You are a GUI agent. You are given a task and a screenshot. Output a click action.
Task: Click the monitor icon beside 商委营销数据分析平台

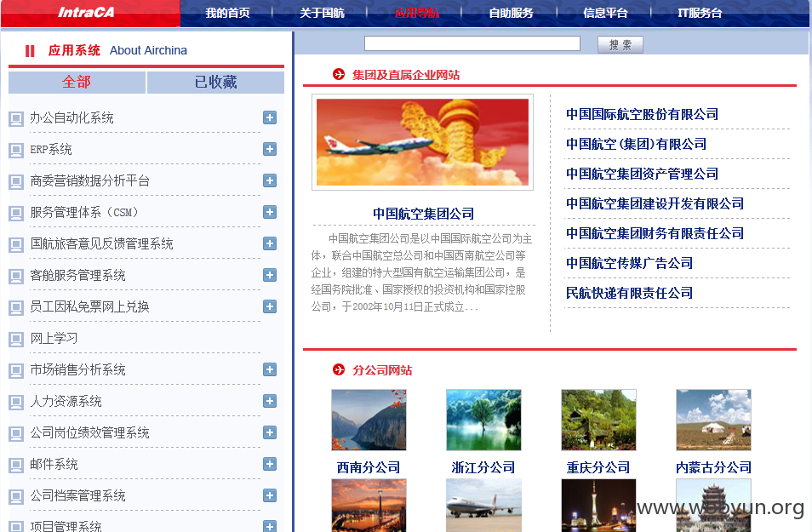[x=16, y=182]
